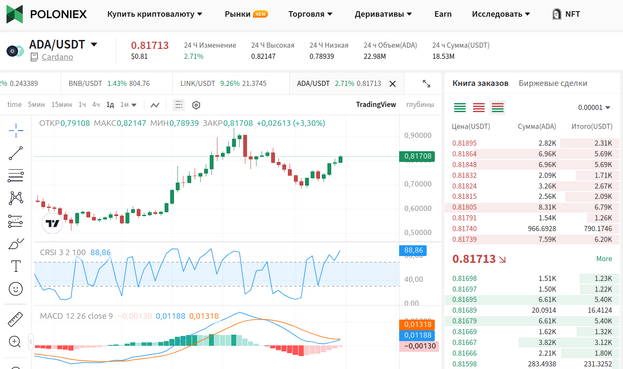This screenshot has height=369, width=623.
Task: Open the Earn menu item
Action: click(x=443, y=14)
